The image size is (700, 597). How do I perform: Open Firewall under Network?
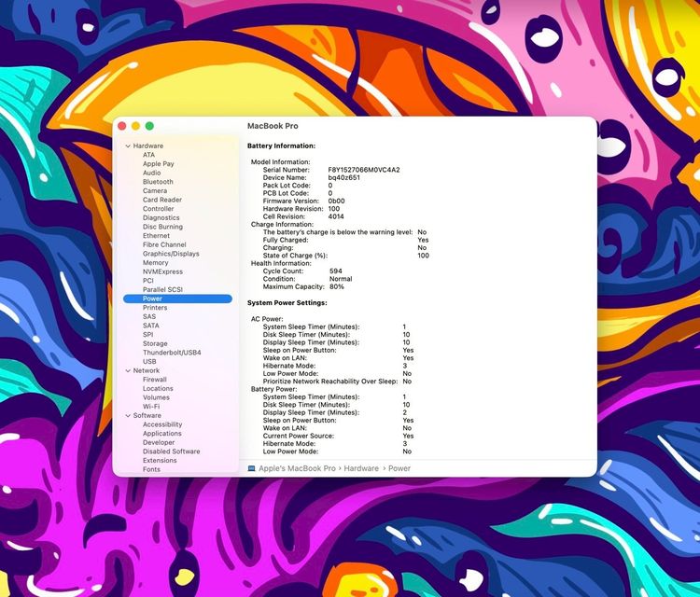click(154, 380)
